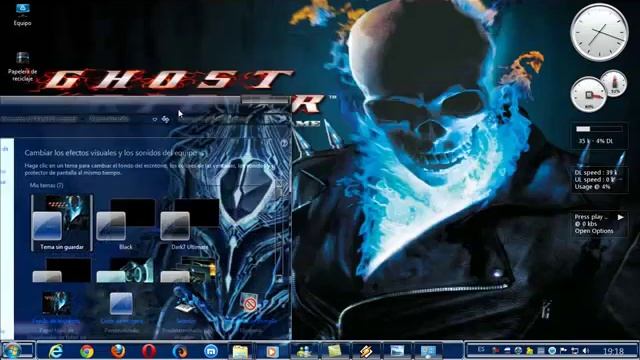640x360 pixels.
Task: Open the file Explorer folder taskbar icon
Action: 241,351
